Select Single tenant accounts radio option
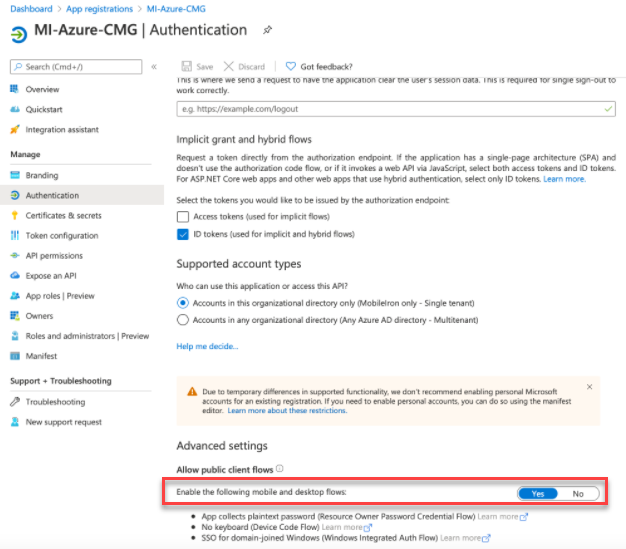This screenshot has height=549, width=626. point(183,303)
